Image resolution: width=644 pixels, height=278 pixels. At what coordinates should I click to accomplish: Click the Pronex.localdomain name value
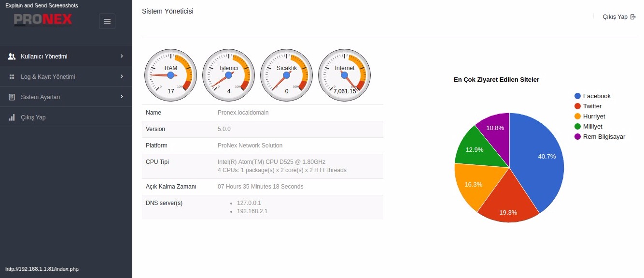pyautogui.click(x=243, y=113)
